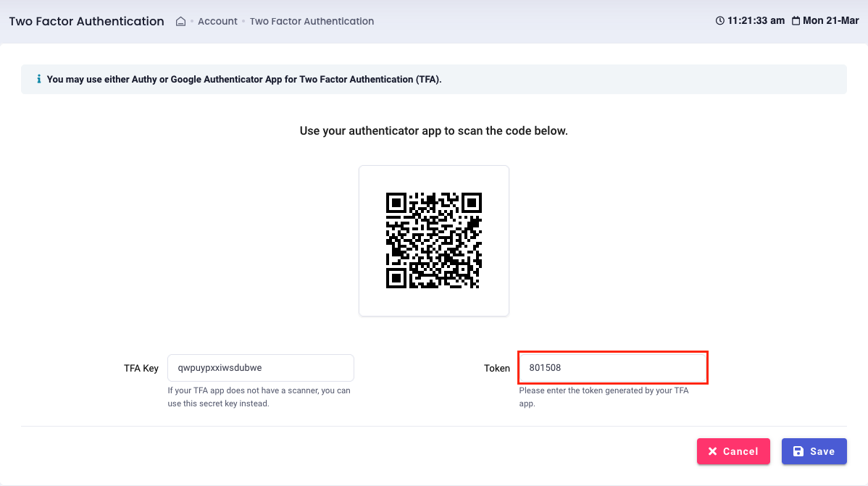The height and width of the screenshot is (486, 868).
Task: Click the calendar icon beside the date
Action: [796, 20]
